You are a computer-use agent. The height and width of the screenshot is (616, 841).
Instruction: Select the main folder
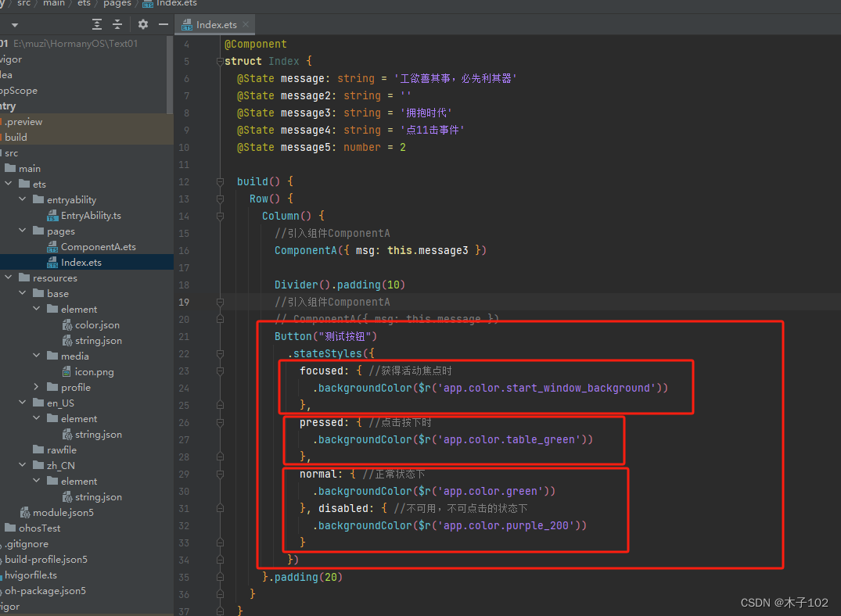click(30, 168)
